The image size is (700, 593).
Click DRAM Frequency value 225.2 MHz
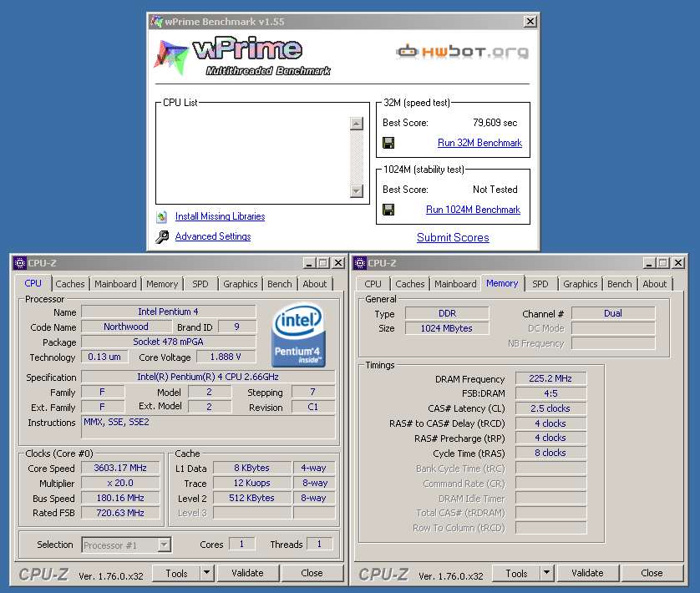(550, 378)
